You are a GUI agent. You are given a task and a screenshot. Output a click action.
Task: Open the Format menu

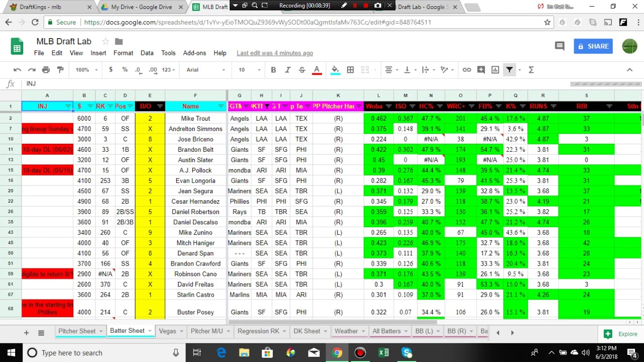pos(123,53)
